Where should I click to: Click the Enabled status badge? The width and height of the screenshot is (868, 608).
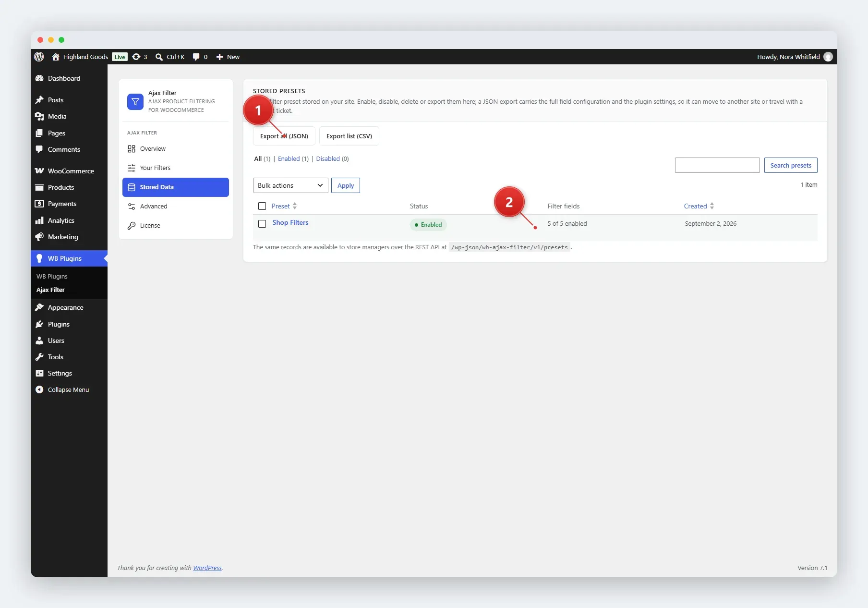[x=428, y=225]
